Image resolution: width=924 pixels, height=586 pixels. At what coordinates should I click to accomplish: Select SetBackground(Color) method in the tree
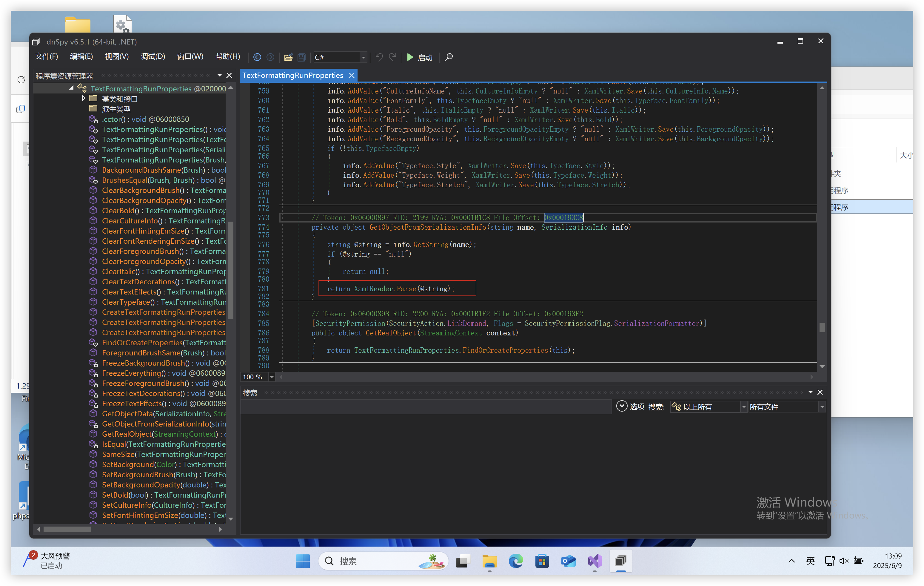164,464
